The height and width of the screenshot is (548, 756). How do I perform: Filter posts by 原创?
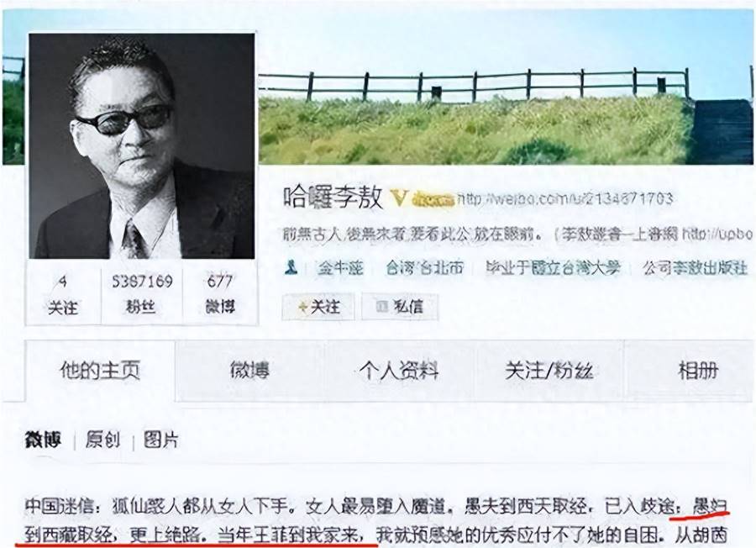click(102, 440)
